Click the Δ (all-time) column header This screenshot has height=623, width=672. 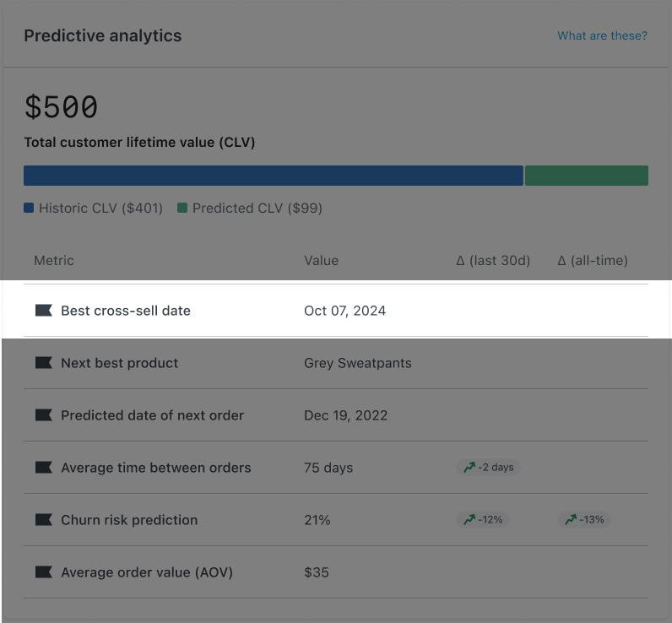(x=593, y=261)
